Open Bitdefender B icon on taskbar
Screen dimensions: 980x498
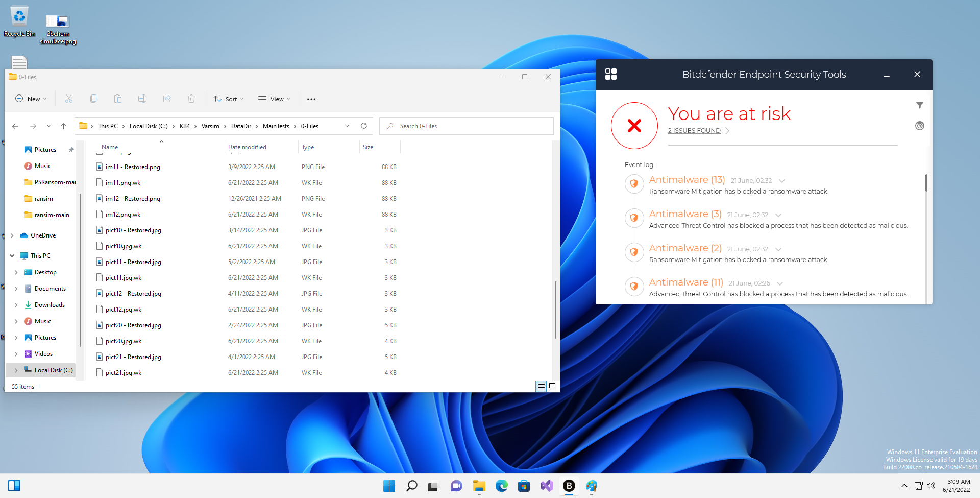[x=569, y=486]
